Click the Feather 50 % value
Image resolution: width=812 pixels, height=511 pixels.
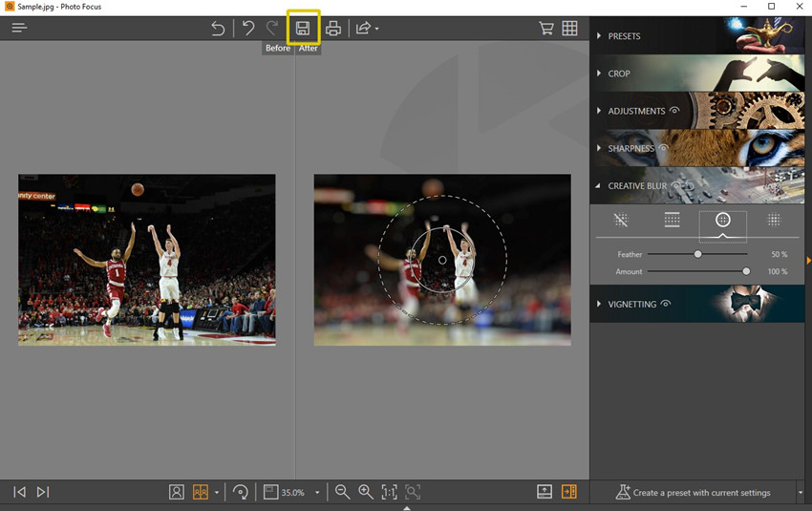click(x=779, y=254)
